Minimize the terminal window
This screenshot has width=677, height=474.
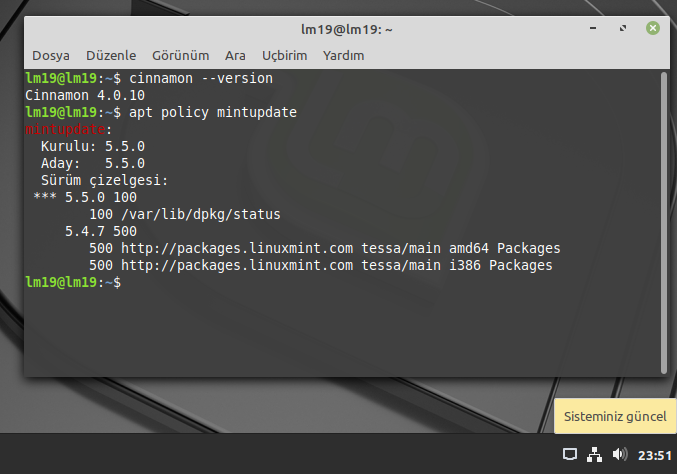[593, 28]
